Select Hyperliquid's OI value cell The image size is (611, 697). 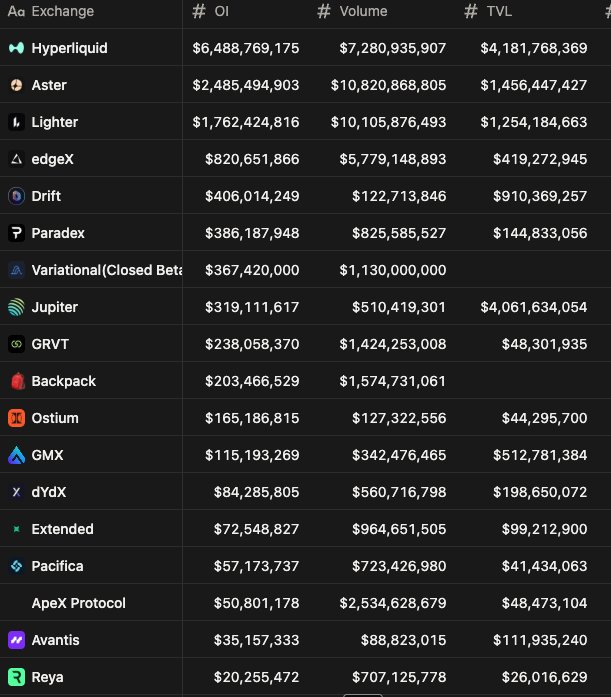click(x=245, y=48)
